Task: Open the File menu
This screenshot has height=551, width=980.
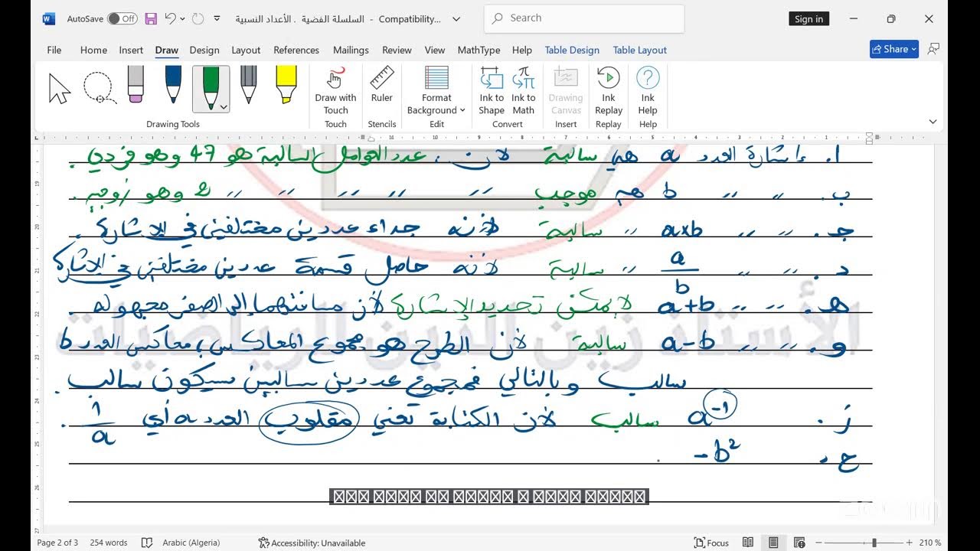Action: pyautogui.click(x=54, y=50)
